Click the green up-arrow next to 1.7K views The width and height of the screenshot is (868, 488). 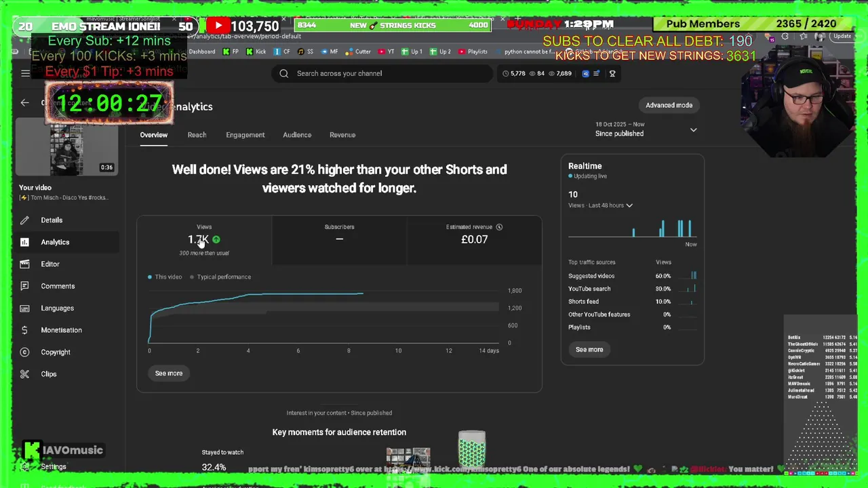click(x=216, y=239)
